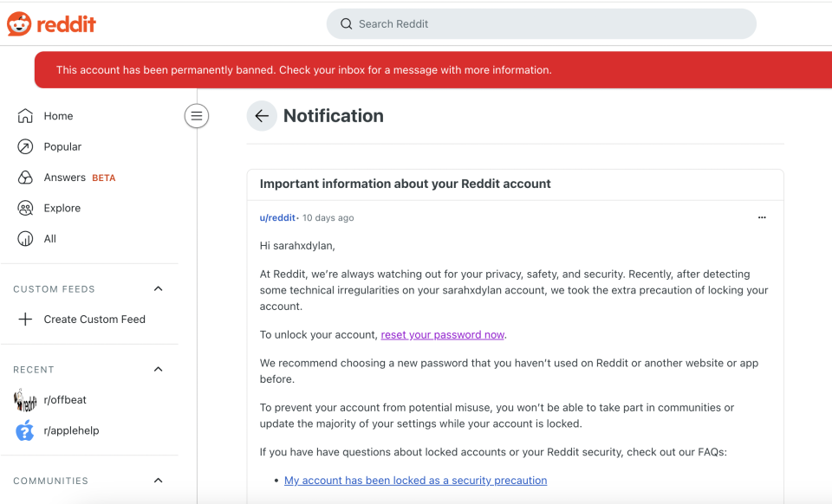Collapse the sidebar with hamburger button
The image size is (832, 504).
tap(197, 116)
